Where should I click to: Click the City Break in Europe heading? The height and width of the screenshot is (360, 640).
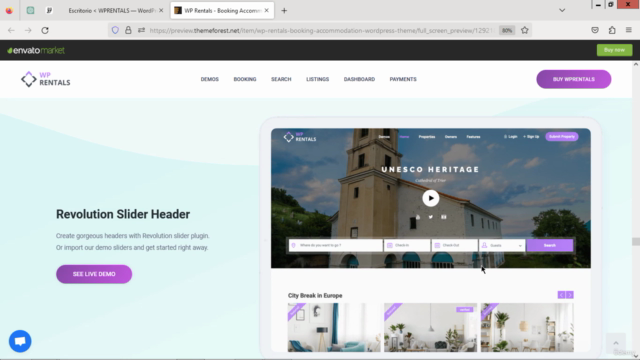click(x=315, y=296)
